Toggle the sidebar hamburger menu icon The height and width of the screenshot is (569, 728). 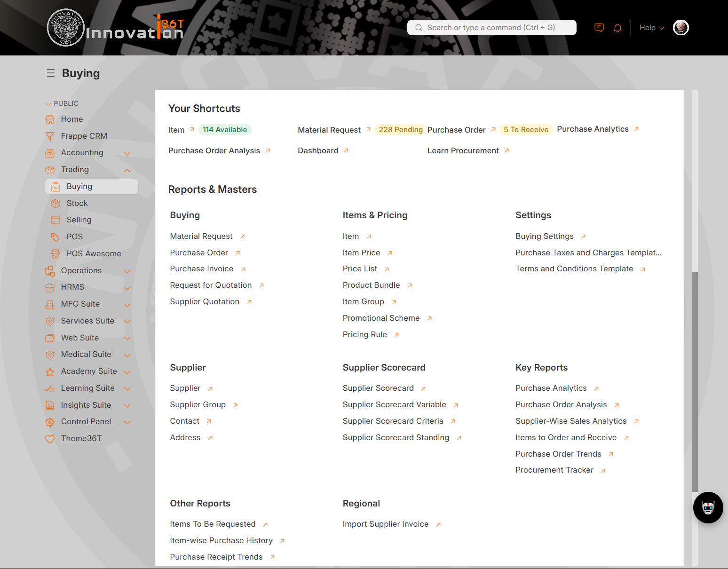coord(51,73)
